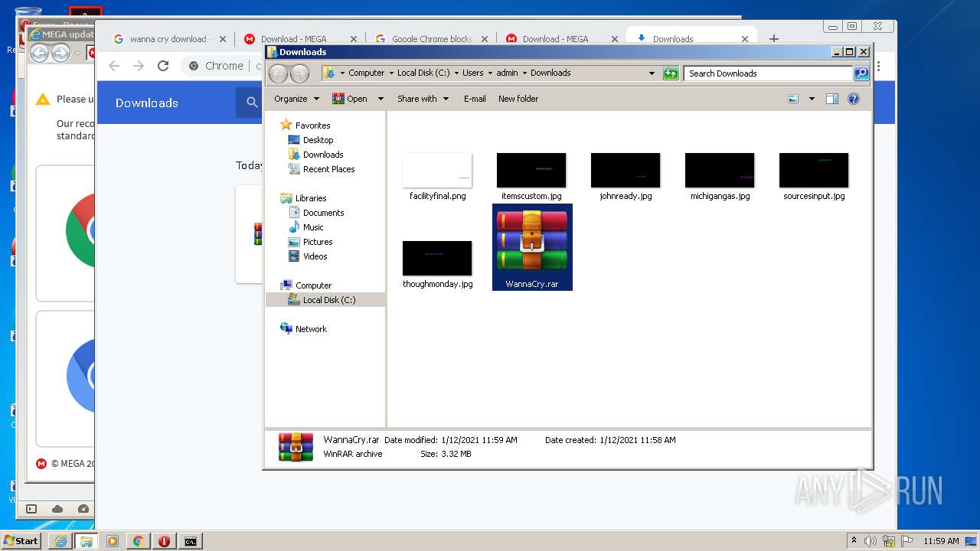This screenshot has width=980, height=551.
Task: Open the Action Center flag icon
Action: point(907,541)
